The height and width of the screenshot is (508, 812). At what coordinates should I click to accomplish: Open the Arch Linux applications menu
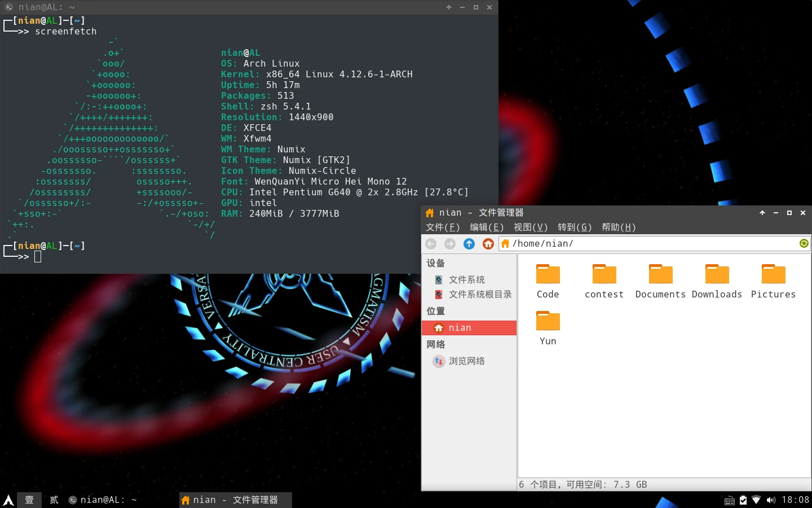pos(8,500)
